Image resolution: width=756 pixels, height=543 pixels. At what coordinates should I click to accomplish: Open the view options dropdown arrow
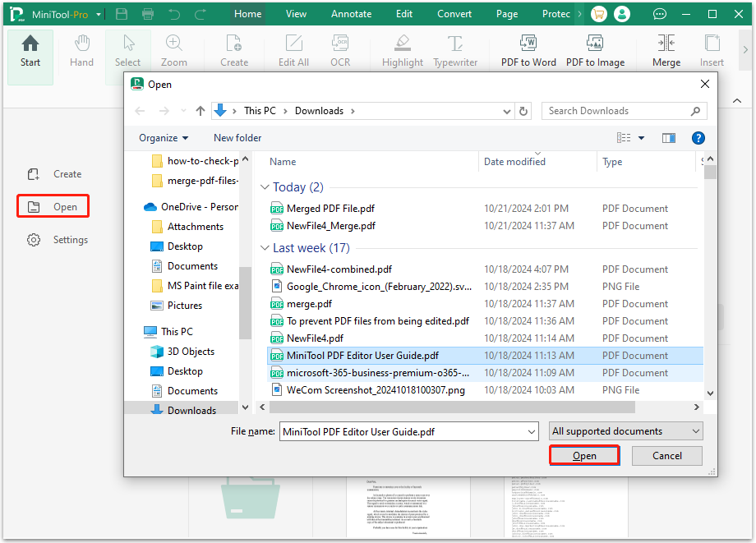641,138
